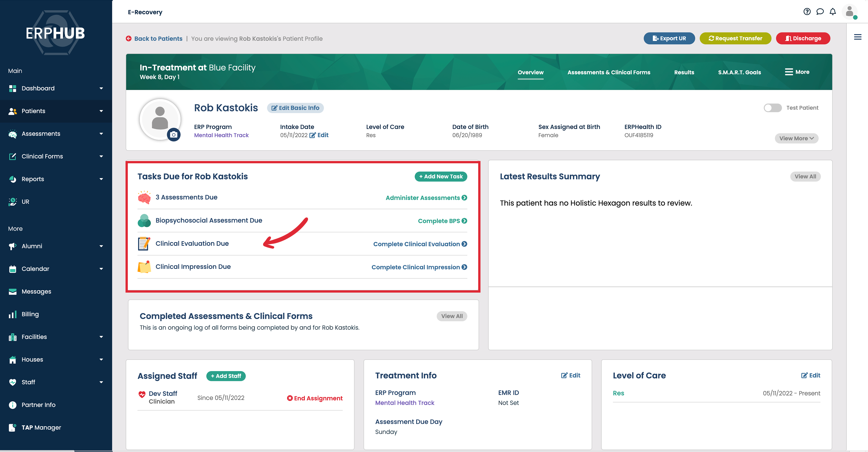Click the Billing bar chart icon
868x452 pixels.
pyautogui.click(x=13, y=314)
